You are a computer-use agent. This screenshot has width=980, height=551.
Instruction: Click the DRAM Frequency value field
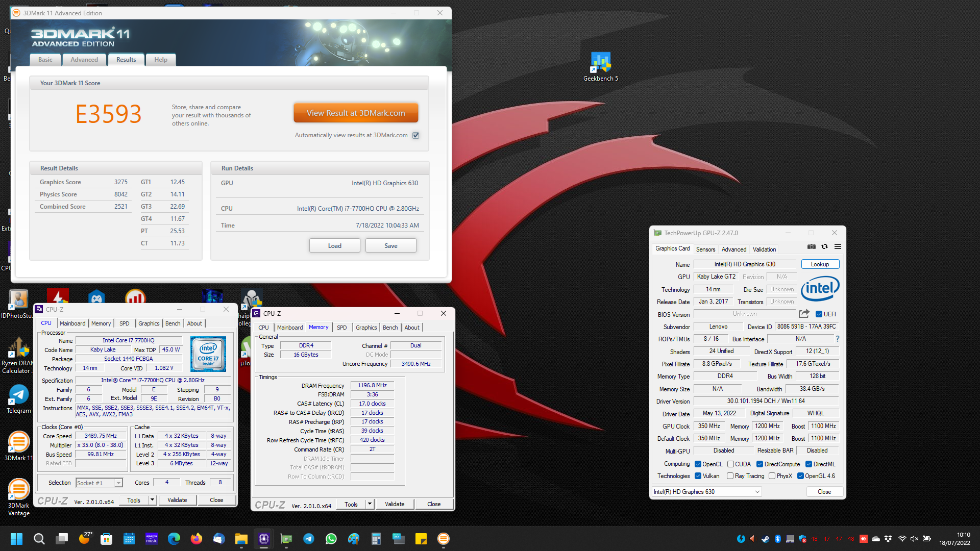coord(372,386)
